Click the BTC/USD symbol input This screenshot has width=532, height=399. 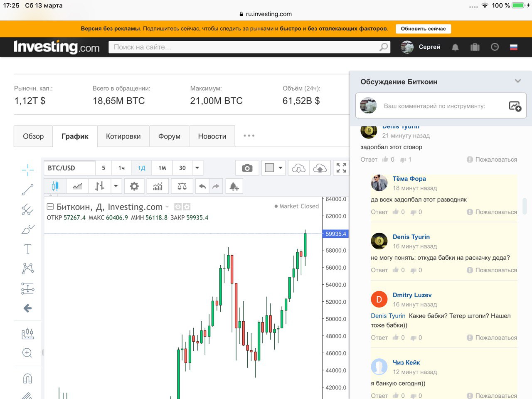(x=69, y=168)
